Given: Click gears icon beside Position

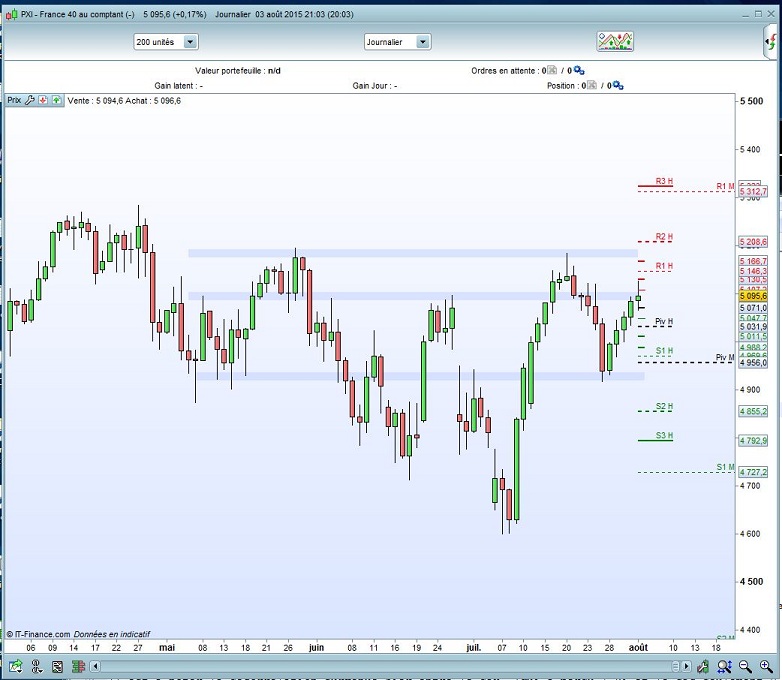Looking at the screenshot, I should click(618, 85).
